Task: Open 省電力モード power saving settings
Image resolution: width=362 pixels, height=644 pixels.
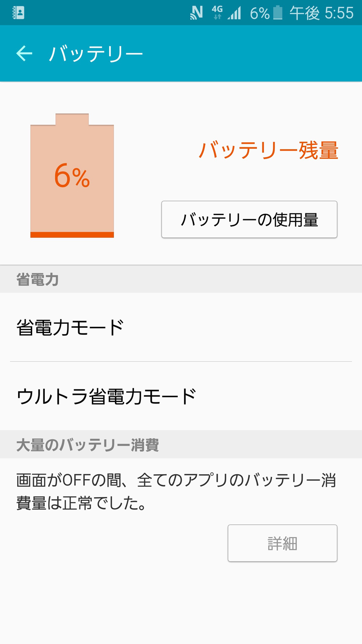Action: coord(181,327)
